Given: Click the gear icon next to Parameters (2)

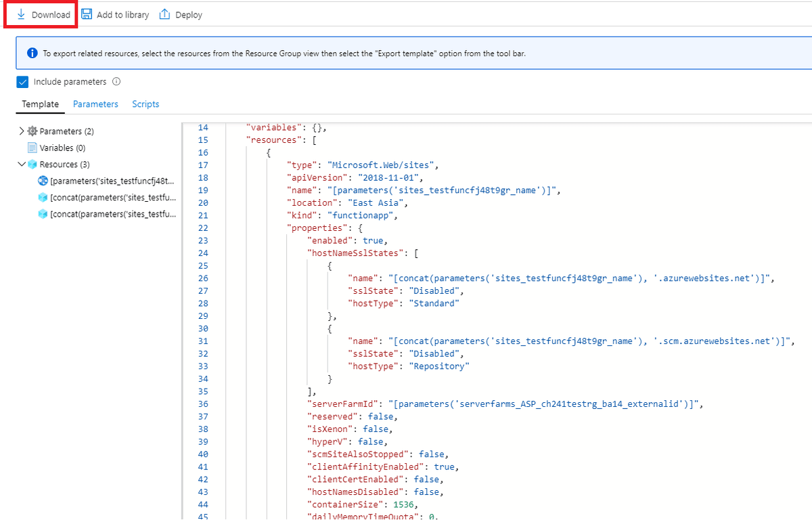Looking at the screenshot, I should pos(32,131).
